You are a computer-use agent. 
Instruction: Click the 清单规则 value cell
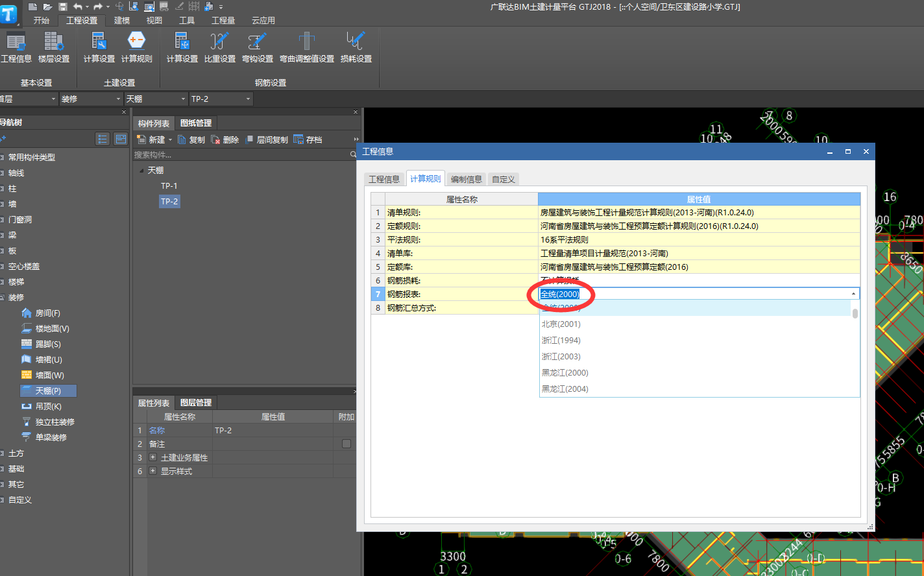click(x=699, y=212)
